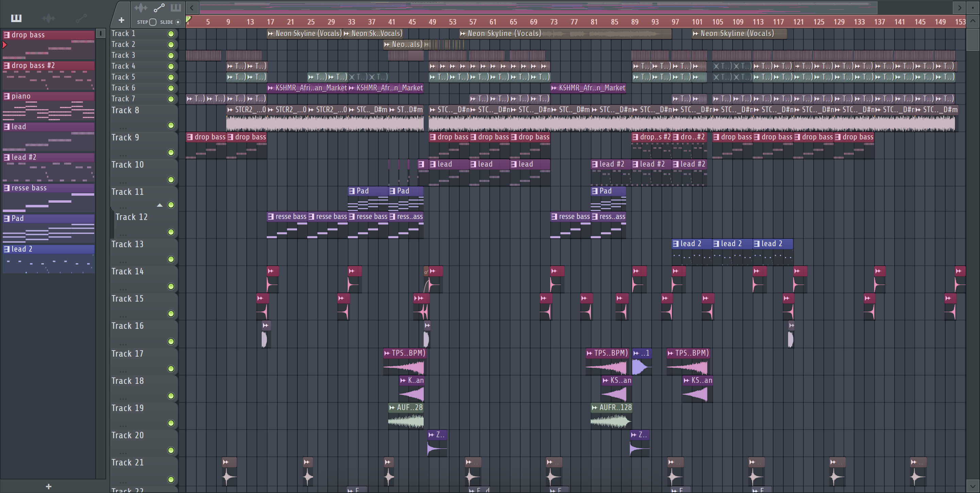Click the red playing-pattern arrow under drop bass

click(x=4, y=45)
